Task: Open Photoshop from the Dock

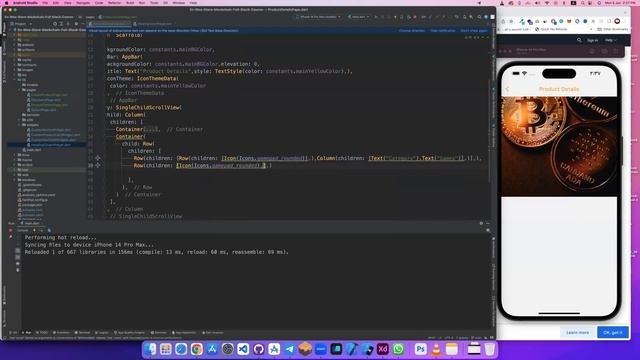Action: pyautogui.click(x=420, y=349)
